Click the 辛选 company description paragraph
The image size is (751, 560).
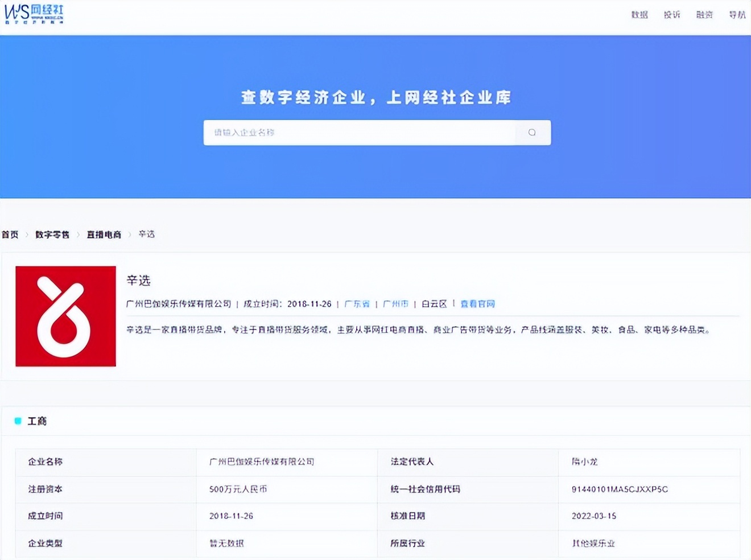(x=418, y=330)
